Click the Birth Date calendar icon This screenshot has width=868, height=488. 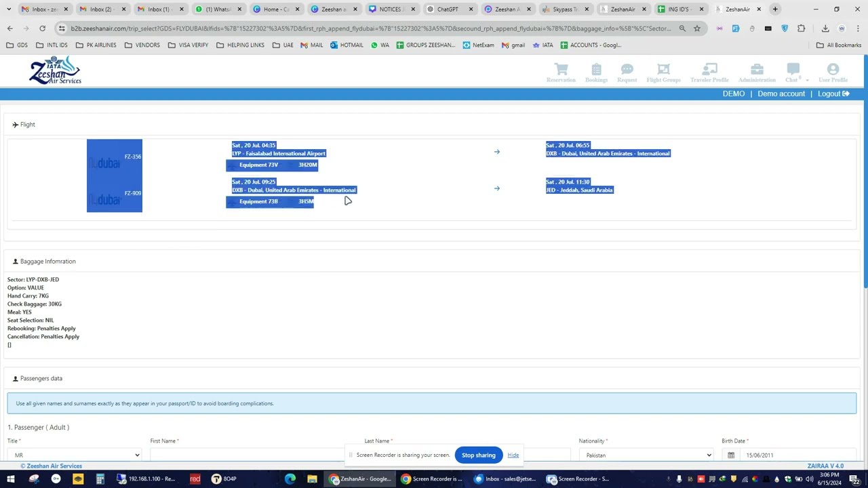[x=731, y=455]
